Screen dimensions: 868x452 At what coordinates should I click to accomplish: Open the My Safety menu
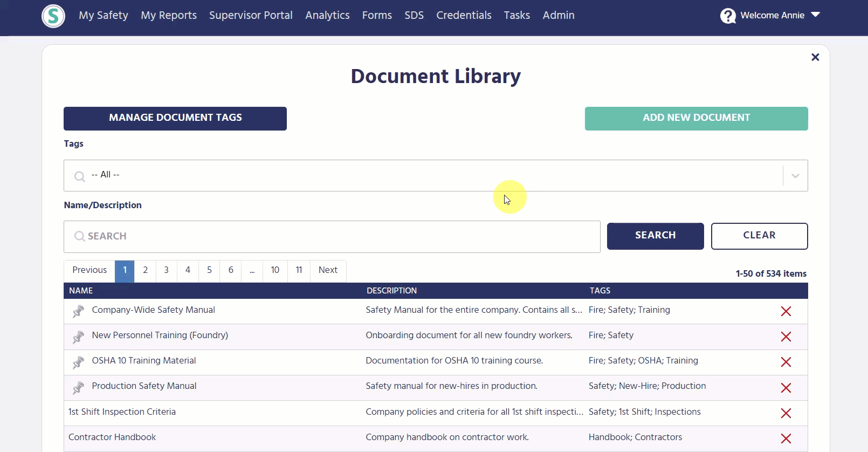(x=104, y=15)
